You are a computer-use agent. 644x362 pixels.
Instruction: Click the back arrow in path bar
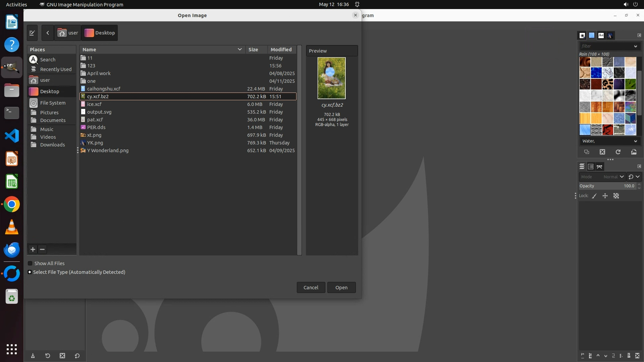(x=48, y=33)
